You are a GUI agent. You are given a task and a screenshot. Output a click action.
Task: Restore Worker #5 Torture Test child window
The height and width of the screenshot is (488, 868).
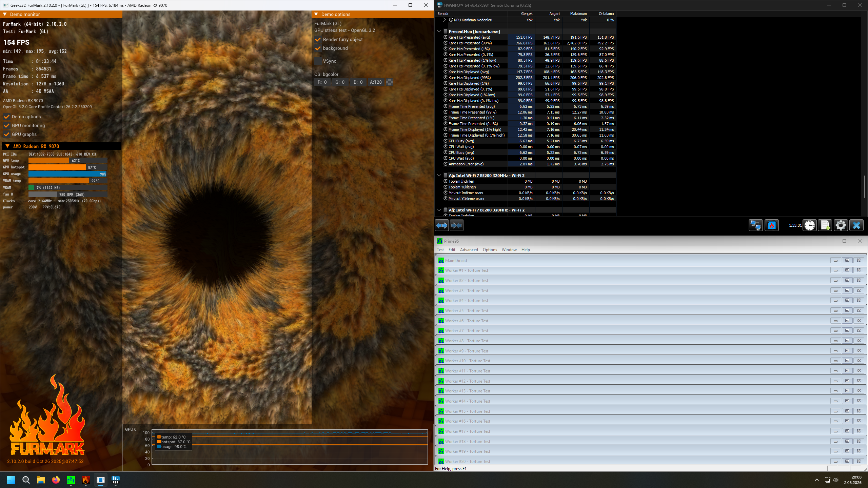point(847,310)
